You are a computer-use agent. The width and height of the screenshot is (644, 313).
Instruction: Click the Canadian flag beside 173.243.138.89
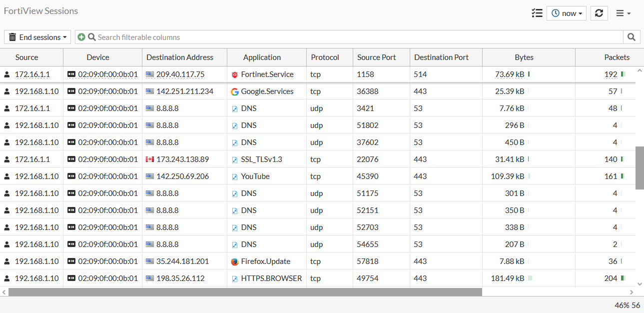click(149, 159)
